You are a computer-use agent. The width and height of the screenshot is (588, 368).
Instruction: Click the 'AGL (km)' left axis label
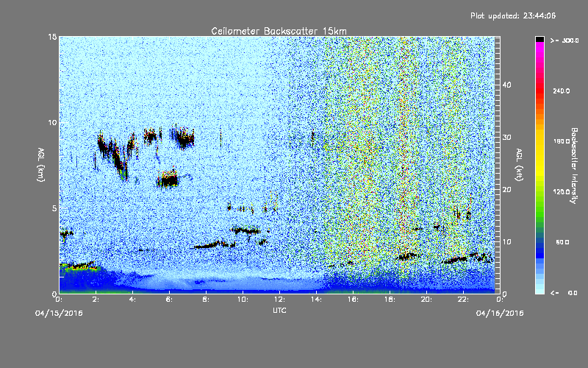pyautogui.click(x=41, y=165)
